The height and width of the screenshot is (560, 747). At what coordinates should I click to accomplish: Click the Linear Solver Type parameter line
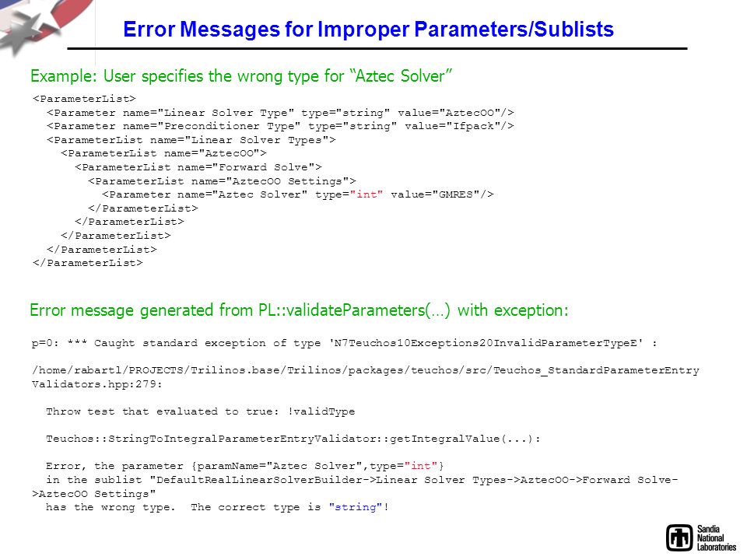pos(280,112)
